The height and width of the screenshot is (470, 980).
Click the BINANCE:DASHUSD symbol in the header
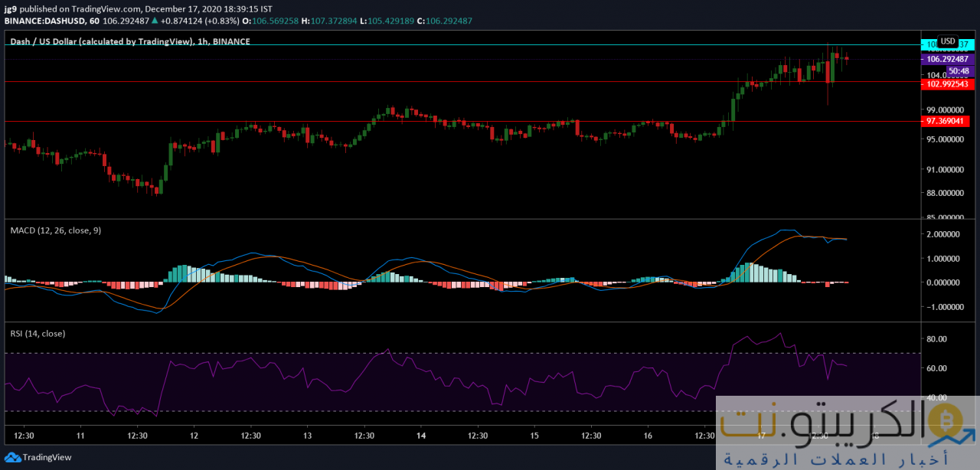(43, 19)
